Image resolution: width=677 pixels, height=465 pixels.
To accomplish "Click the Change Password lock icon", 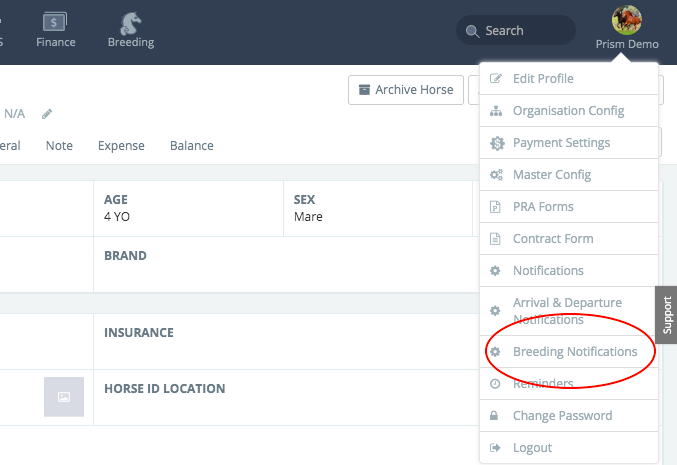I will tap(494, 415).
